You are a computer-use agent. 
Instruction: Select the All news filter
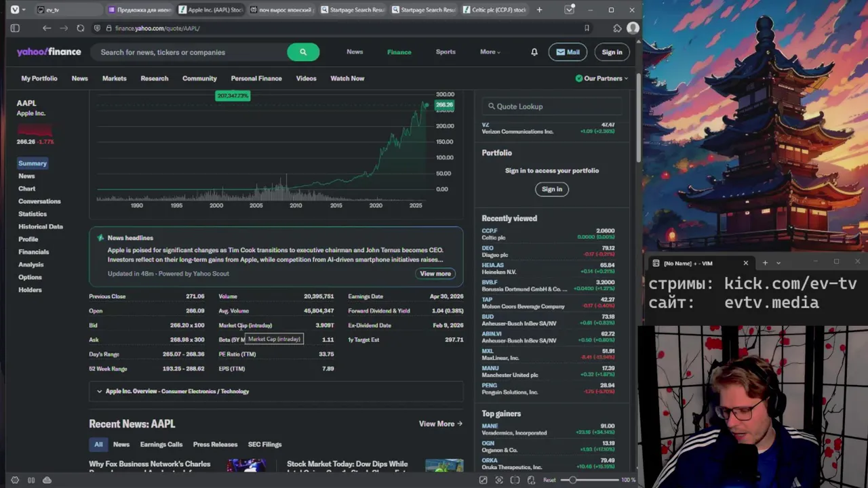pos(98,445)
